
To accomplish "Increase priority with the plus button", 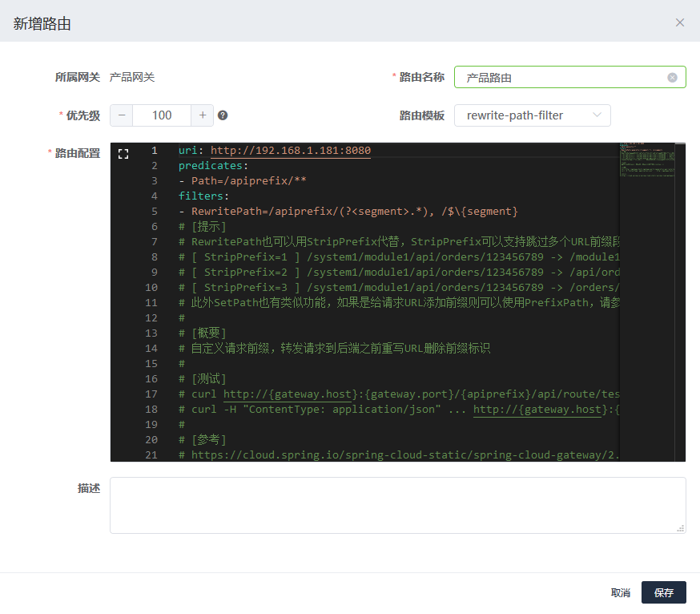I will (203, 115).
